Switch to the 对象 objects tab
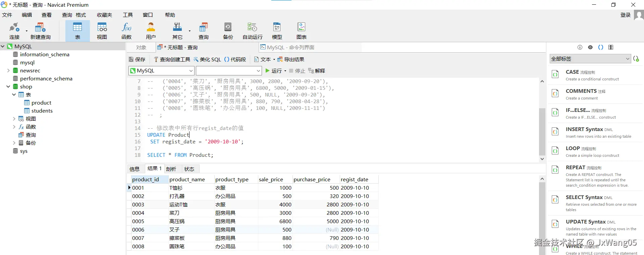644x255 pixels. tap(141, 48)
